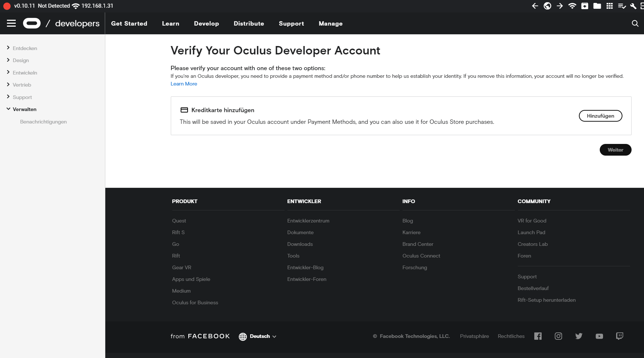
Task: Open the Distribute menu
Action: (249, 23)
